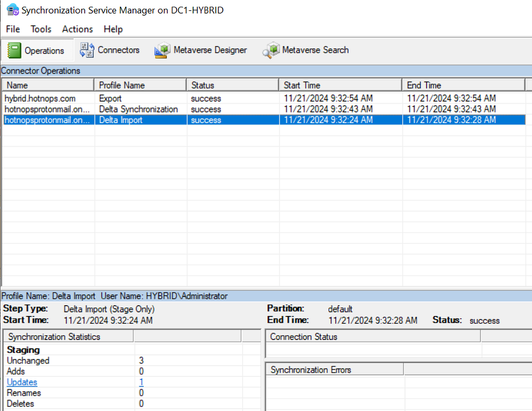Screen dimensions: 532x411
Task: Sort by the End Time column header
Action: point(463,85)
